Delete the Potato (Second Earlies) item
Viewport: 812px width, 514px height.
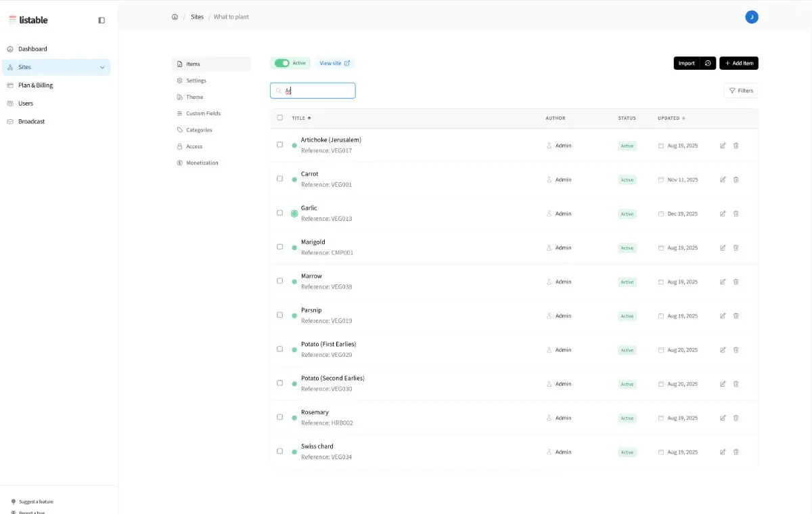736,384
